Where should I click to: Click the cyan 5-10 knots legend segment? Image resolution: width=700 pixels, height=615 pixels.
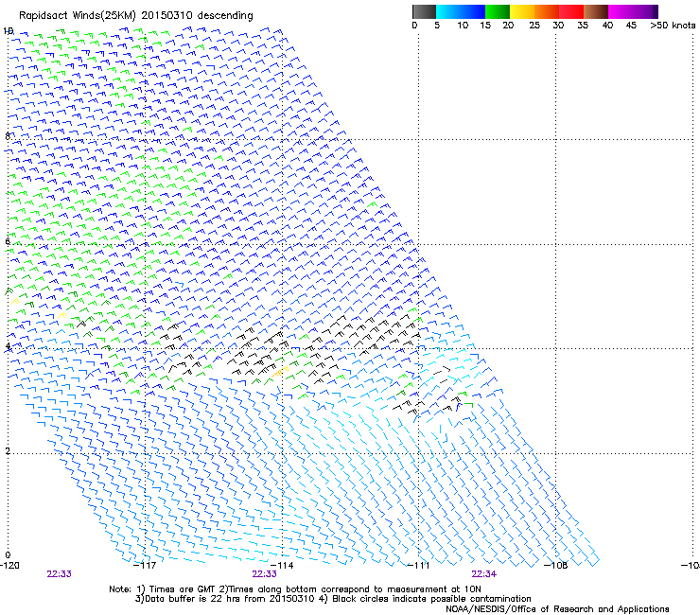pyautogui.click(x=447, y=11)
